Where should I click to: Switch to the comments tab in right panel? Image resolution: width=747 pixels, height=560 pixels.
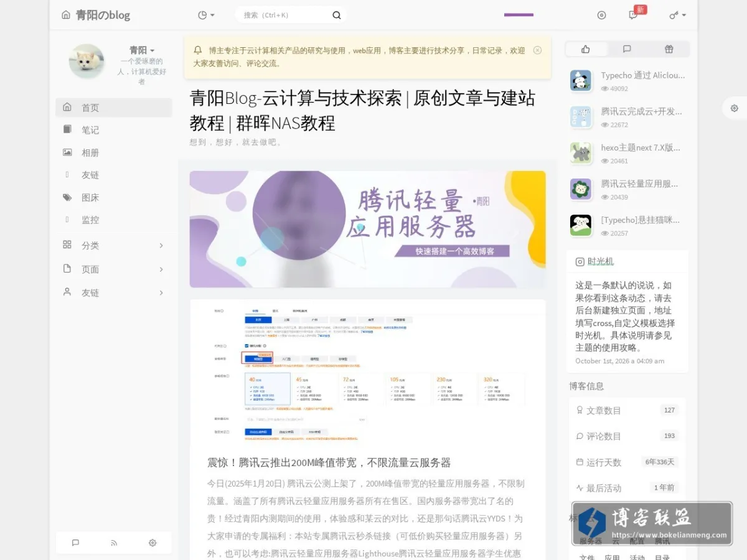pos(627,49)
